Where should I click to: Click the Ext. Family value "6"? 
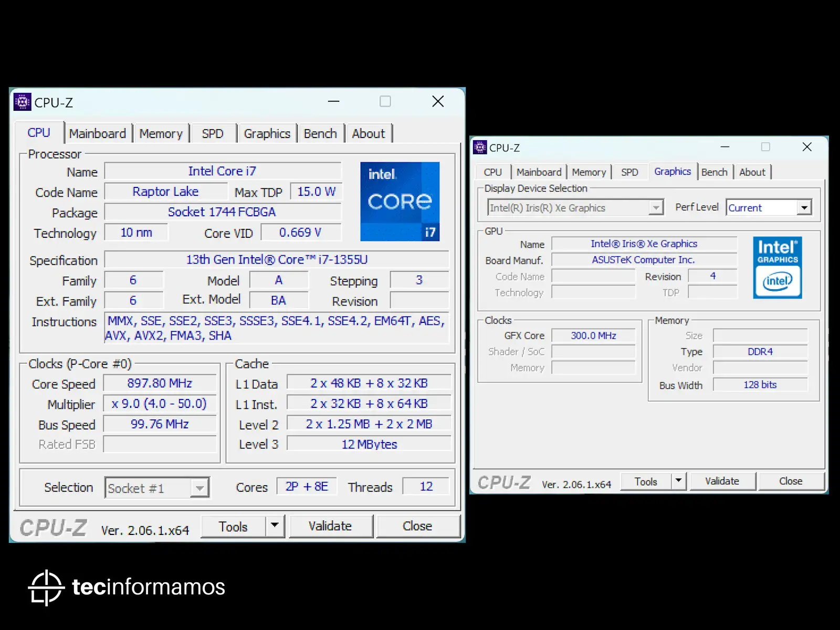(x=133, y=300)
